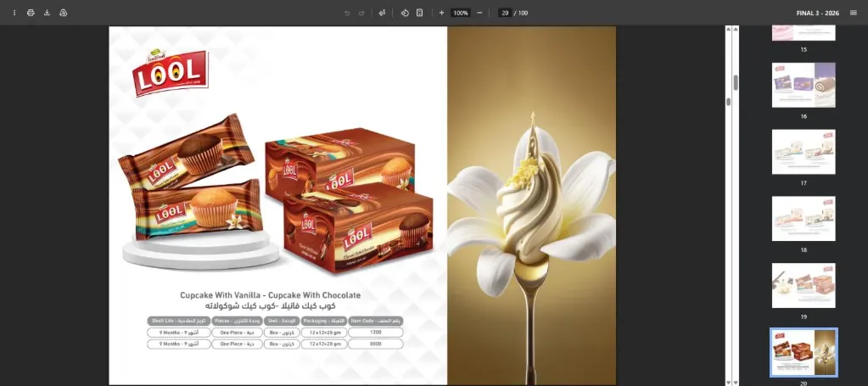
Task: Click the Item Code table header
Action: tap(377, 321)
